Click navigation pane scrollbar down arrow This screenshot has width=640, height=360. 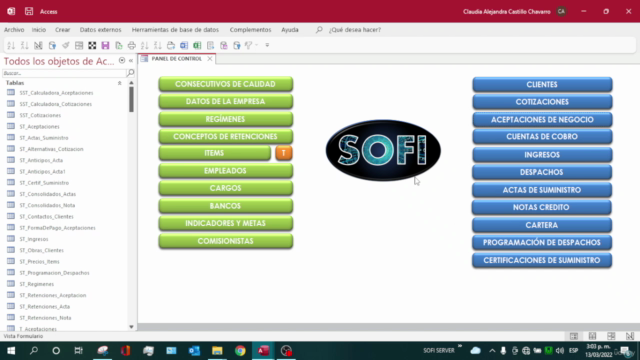[x=131, y=327]
